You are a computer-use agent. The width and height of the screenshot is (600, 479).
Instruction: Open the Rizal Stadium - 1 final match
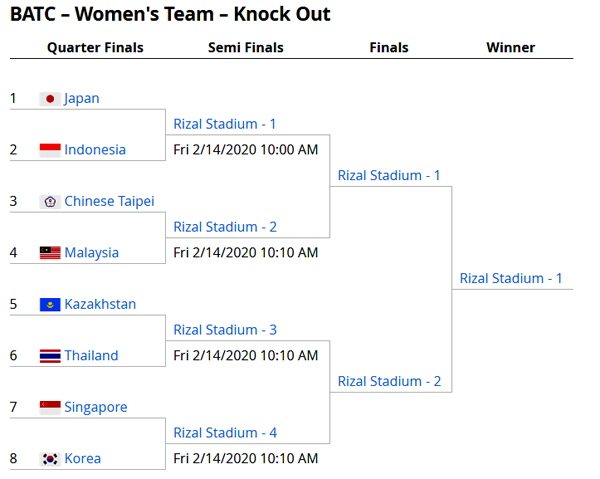click(511, 278)
